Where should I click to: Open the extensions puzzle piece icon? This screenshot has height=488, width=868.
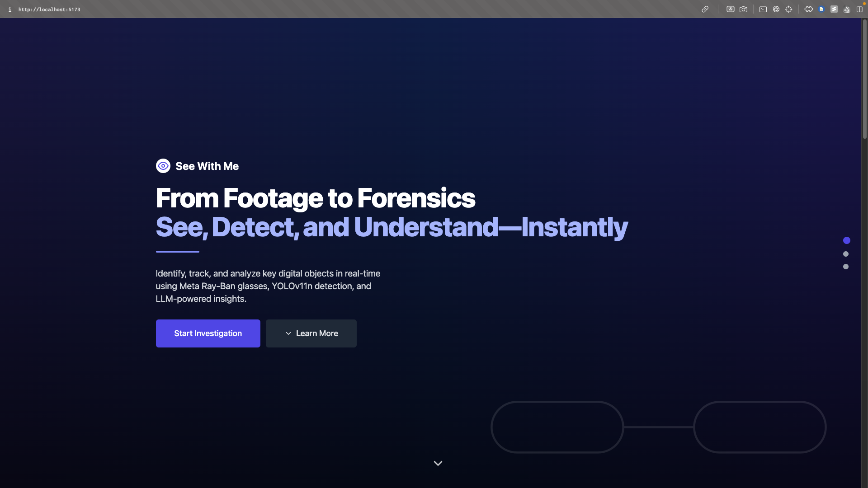click(809, 9)
